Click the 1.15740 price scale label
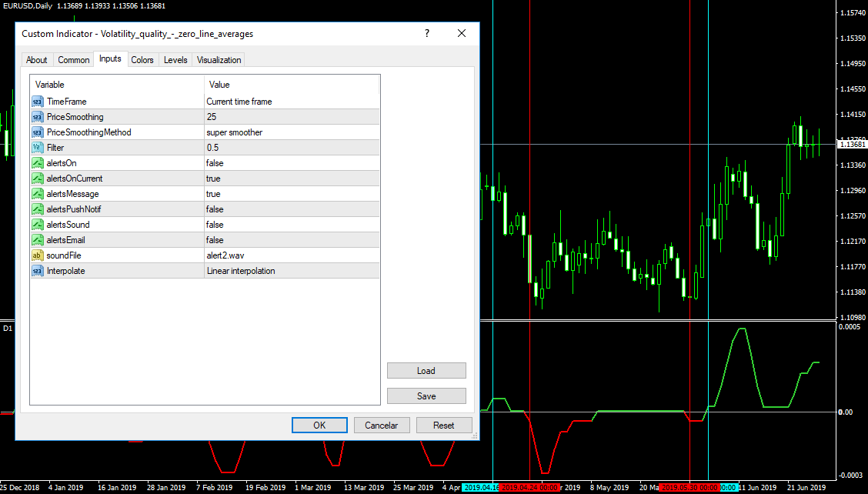The height and width of the screenshot is (494, 868). [853, 12]
